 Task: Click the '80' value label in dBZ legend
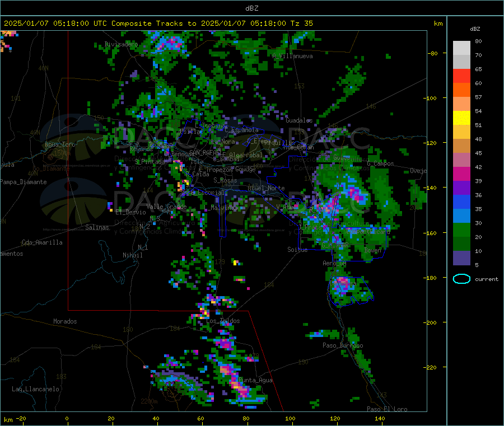pos(478,41)
